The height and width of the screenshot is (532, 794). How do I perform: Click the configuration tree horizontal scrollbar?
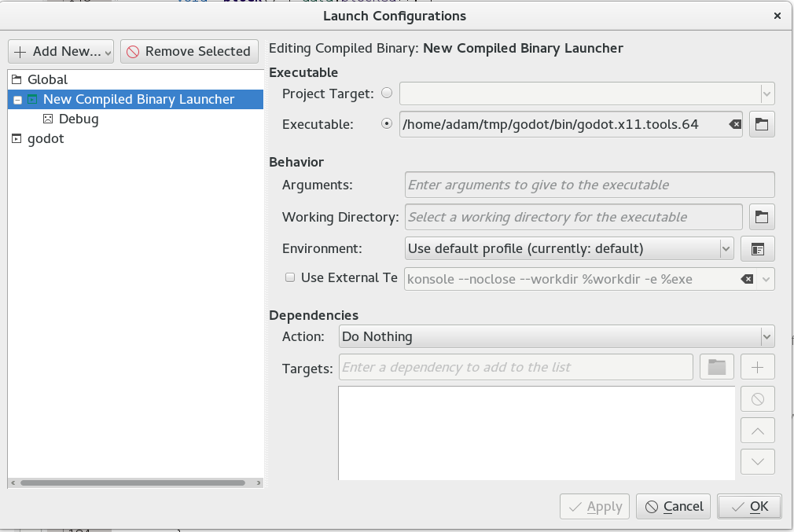132,482
